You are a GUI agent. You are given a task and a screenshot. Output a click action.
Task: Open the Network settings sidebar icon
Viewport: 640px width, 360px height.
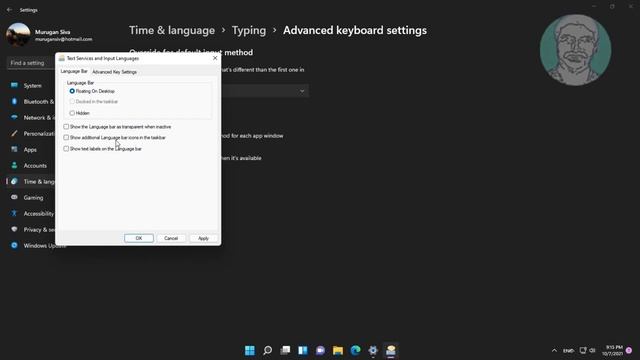14,117
